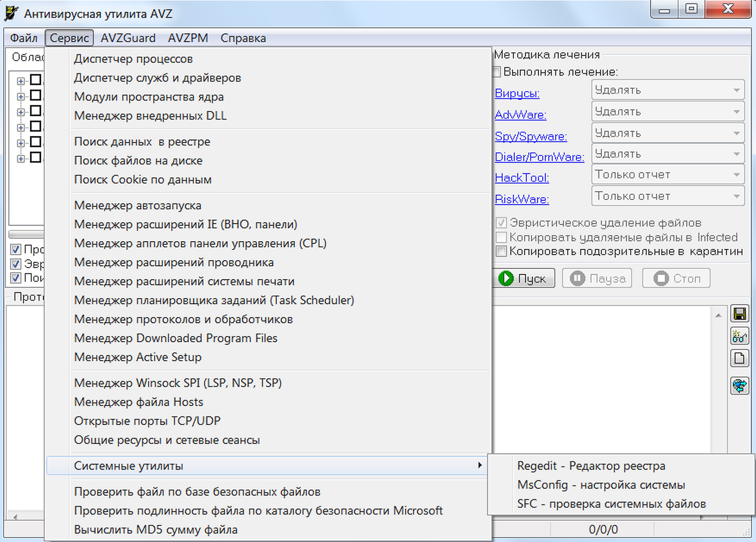This screenshot has height=542, width=756.
Task: Select Поиск Cookie по данным
Action: (x=268, y=179)
